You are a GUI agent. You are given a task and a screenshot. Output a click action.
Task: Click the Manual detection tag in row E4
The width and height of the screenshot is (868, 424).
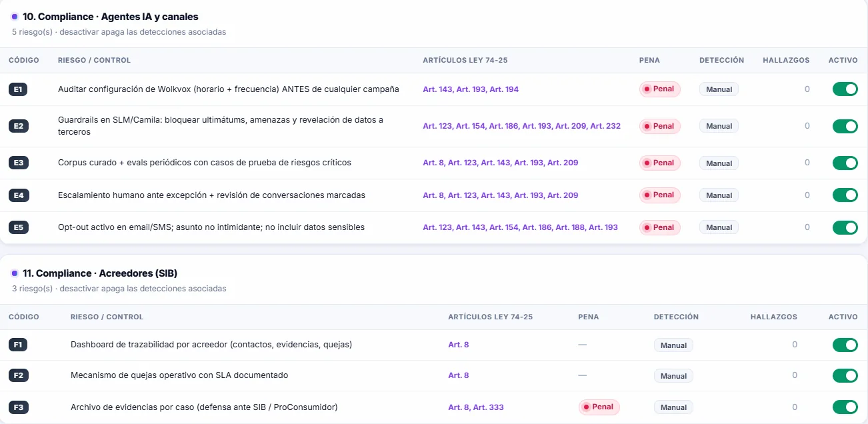(719, 195)
